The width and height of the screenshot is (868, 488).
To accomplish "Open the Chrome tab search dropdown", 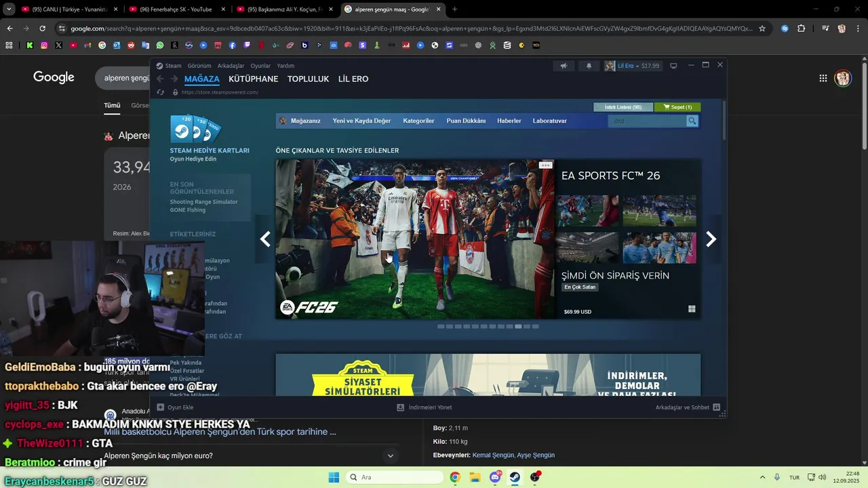I will 9,9.
